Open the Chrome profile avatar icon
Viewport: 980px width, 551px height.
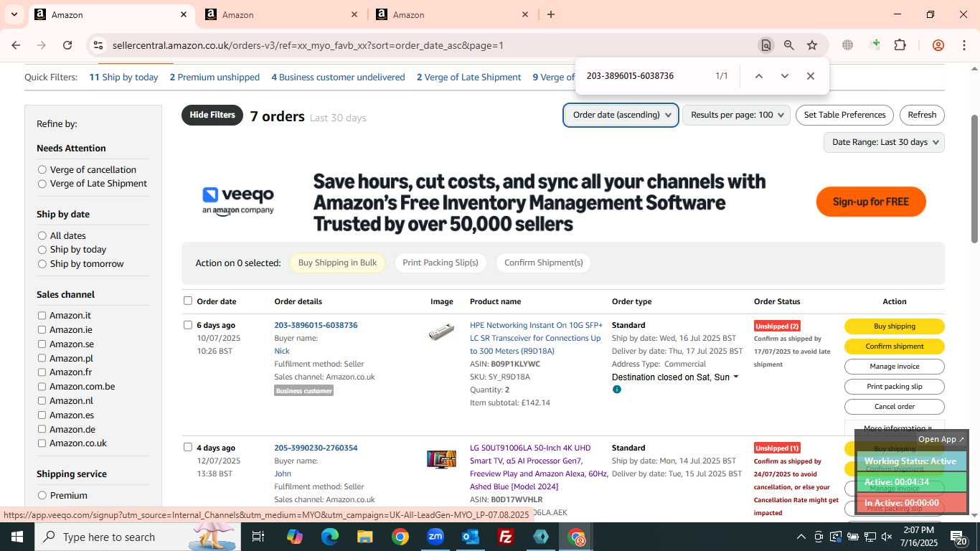click(x=938, y=45)
